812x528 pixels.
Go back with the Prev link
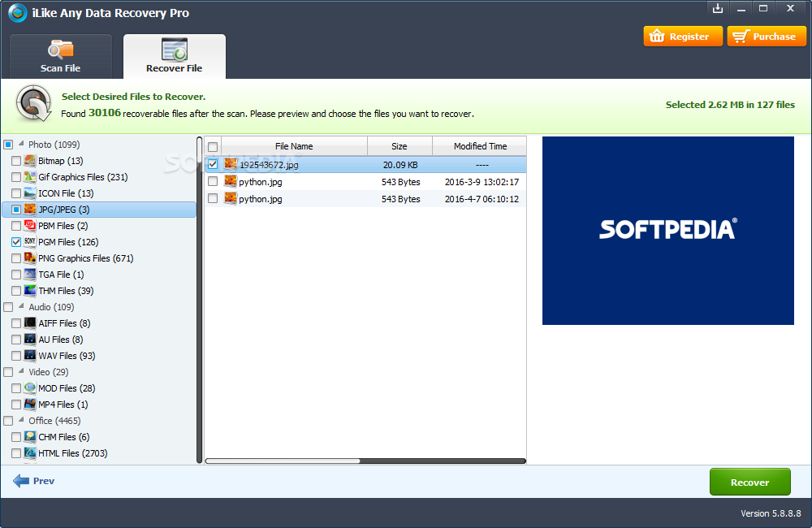(44, 481)
